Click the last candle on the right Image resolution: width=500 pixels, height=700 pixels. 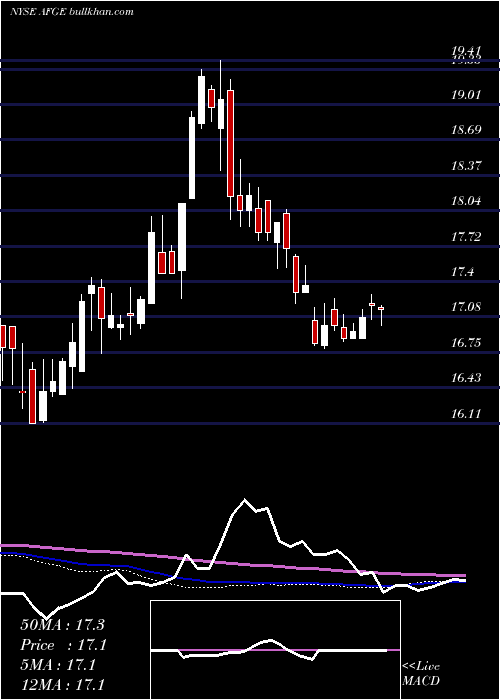[381, 308]
